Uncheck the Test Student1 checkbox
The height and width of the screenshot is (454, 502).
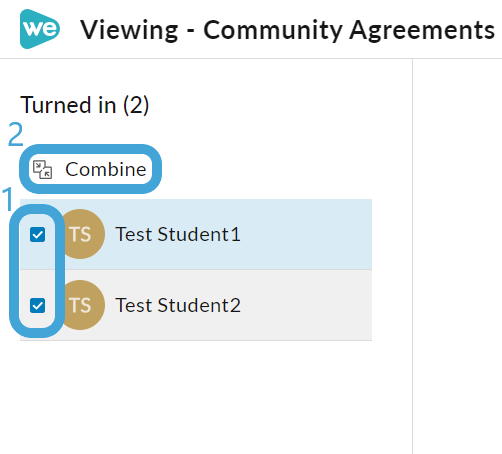pos(37,234)
